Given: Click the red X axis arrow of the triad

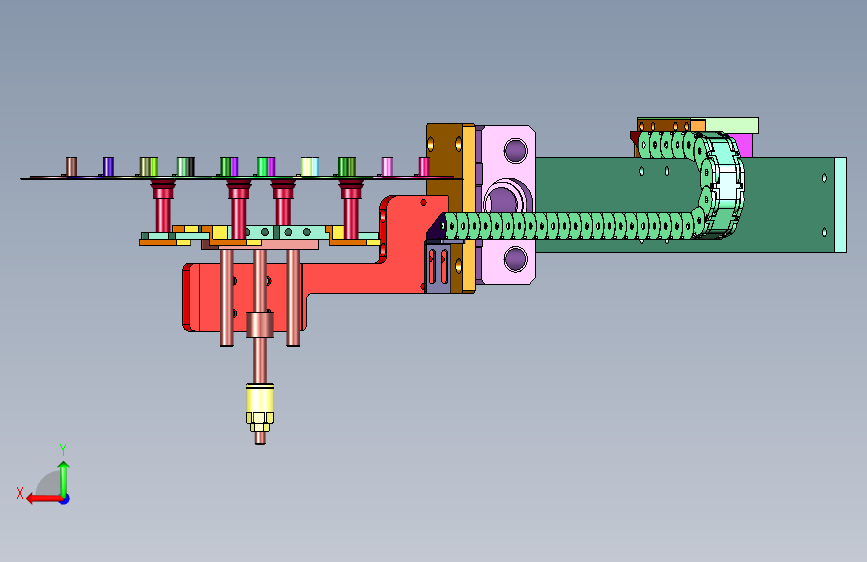Looking at the screenshot, I should pyautogui.click(x=43, y=498).
